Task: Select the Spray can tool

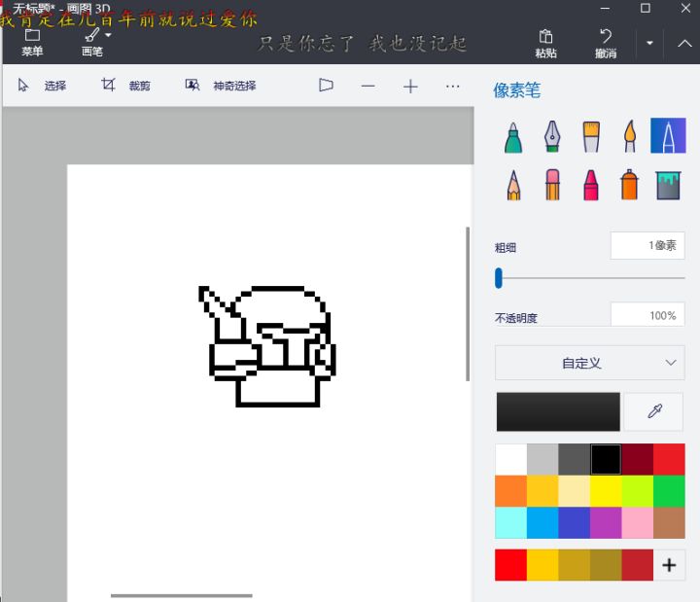Action: click(x=629, y=185)
